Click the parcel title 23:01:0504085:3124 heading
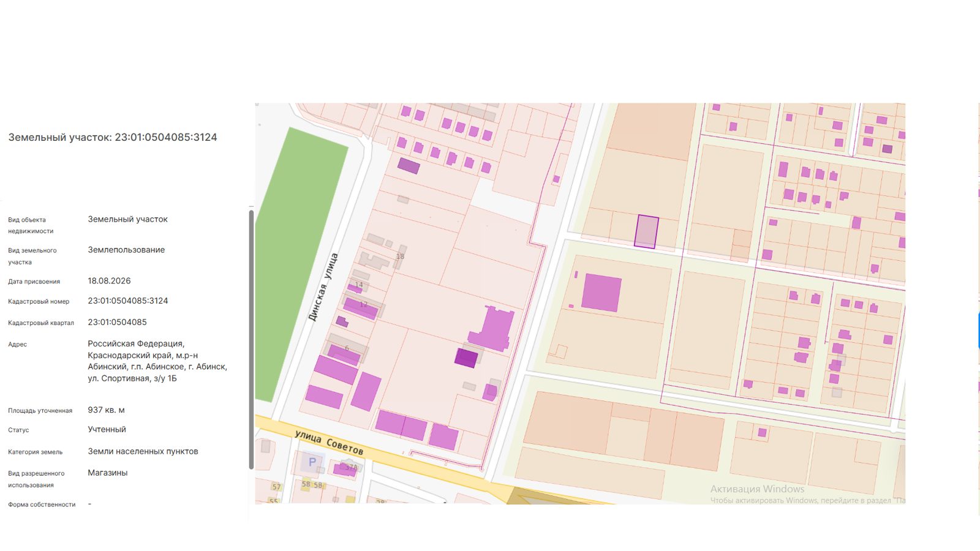 pos(113,137)
